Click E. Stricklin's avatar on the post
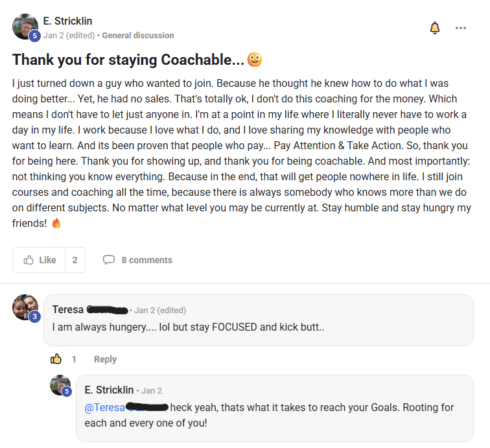The image size is (490, 448). 25,26
